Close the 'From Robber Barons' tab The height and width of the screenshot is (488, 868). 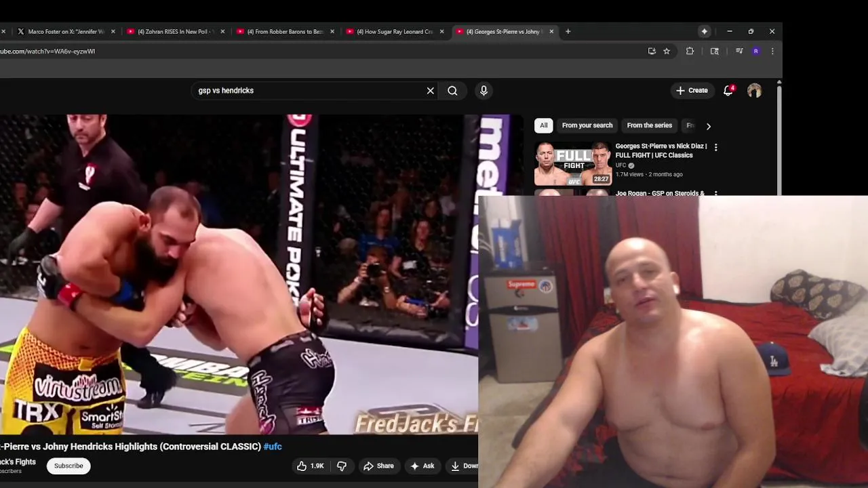[x=332, y=31]
